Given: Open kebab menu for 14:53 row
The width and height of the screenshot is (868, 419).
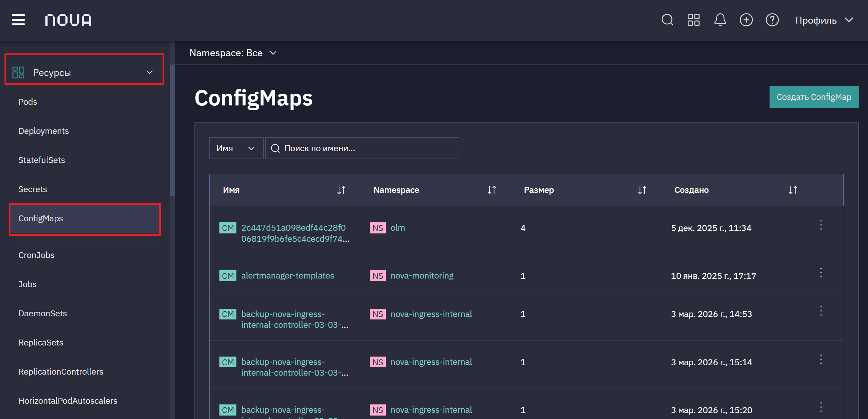Looking at the screenshot, I should tap(821, 311).
